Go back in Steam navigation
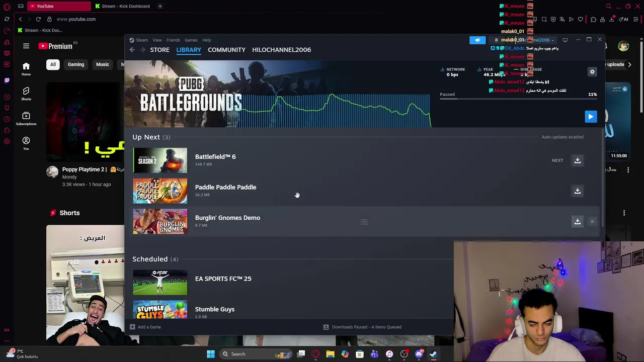644x362 pixels. [132, 50]
